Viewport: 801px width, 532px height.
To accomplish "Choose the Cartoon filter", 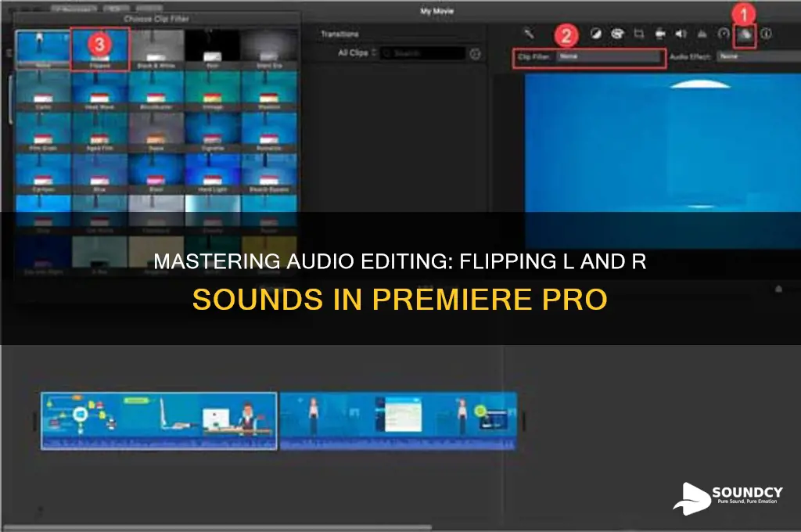I will (x=43, y=173).
